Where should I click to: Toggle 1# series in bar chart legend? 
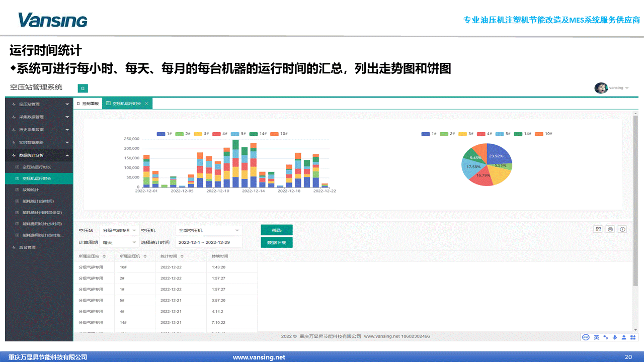pyautogui.click(x=164, y=134)
